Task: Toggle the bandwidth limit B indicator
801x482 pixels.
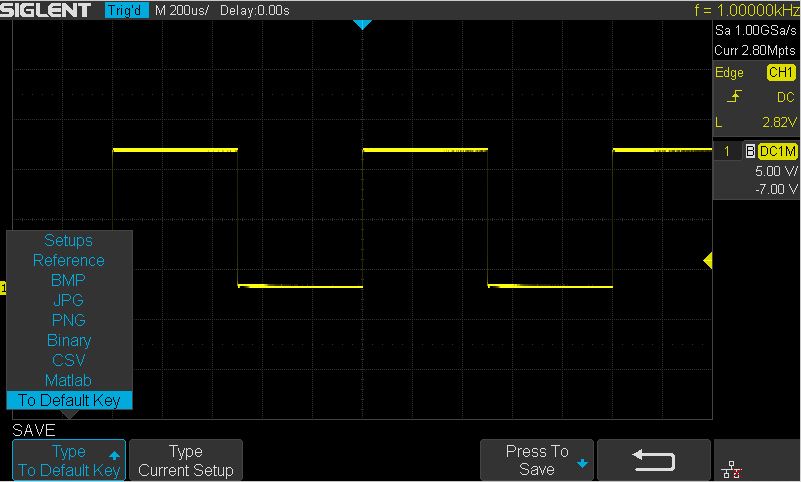Action: [749, 151]
